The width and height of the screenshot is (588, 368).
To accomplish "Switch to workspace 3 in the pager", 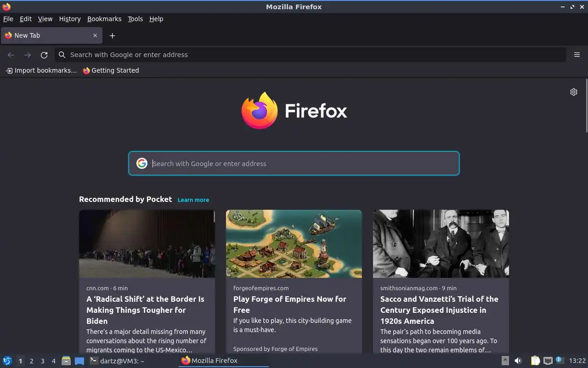I will (42, 361).
